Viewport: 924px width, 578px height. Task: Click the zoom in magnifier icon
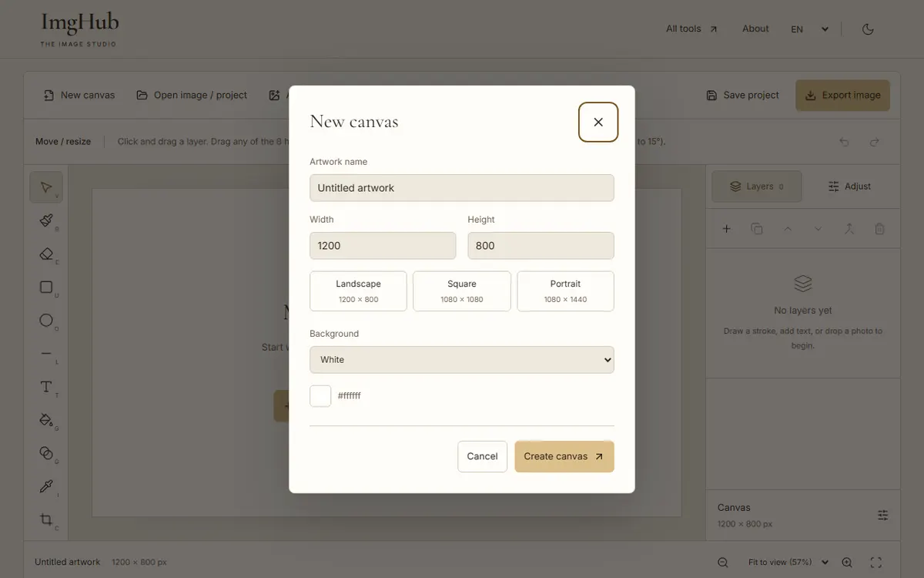pyautogui.click(x=847, y=563)
